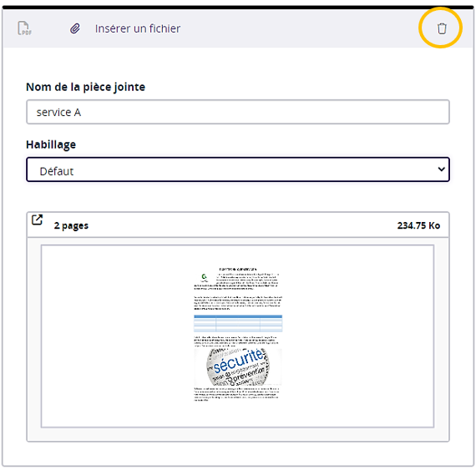Click the paragraph above the blue table
476x470 pixels.
(x=238, y=303)
